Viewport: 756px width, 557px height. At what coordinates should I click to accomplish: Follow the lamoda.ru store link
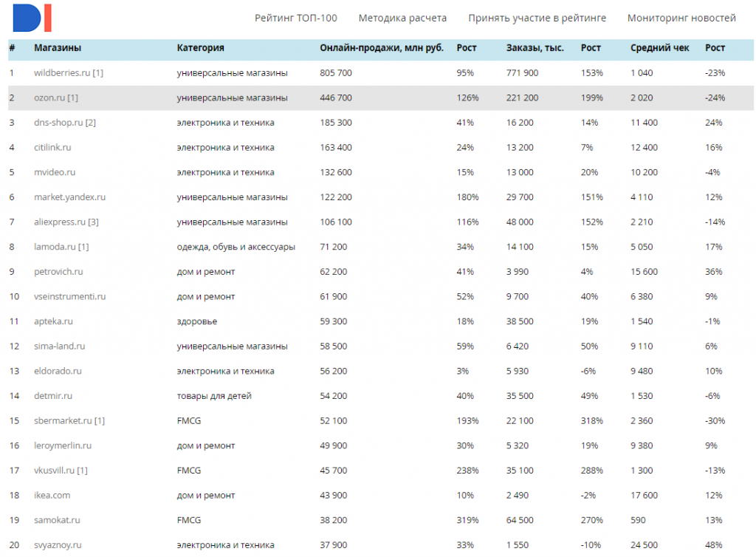(54, 247)
